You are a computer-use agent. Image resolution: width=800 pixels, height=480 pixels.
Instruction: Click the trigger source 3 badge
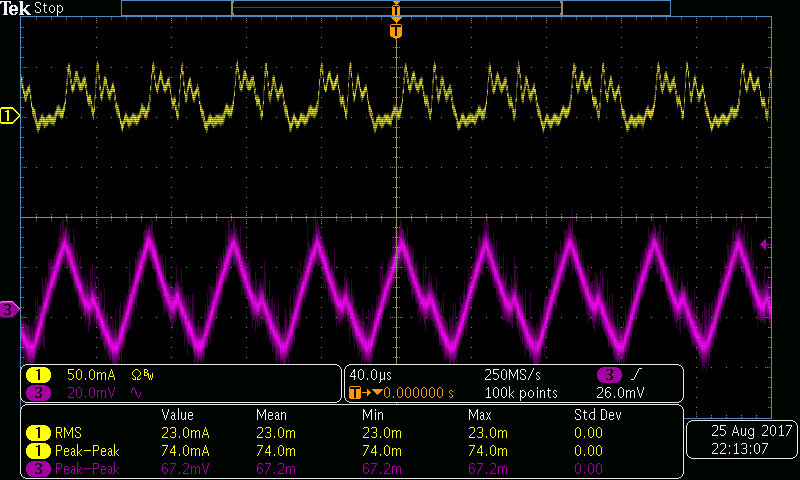click(608, 375)
